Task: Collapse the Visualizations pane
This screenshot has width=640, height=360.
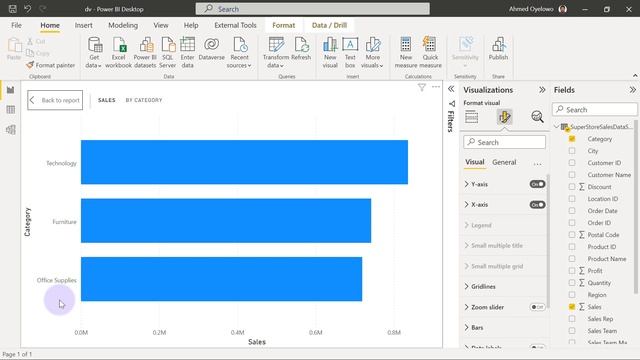Action: (x=542, y=90)
